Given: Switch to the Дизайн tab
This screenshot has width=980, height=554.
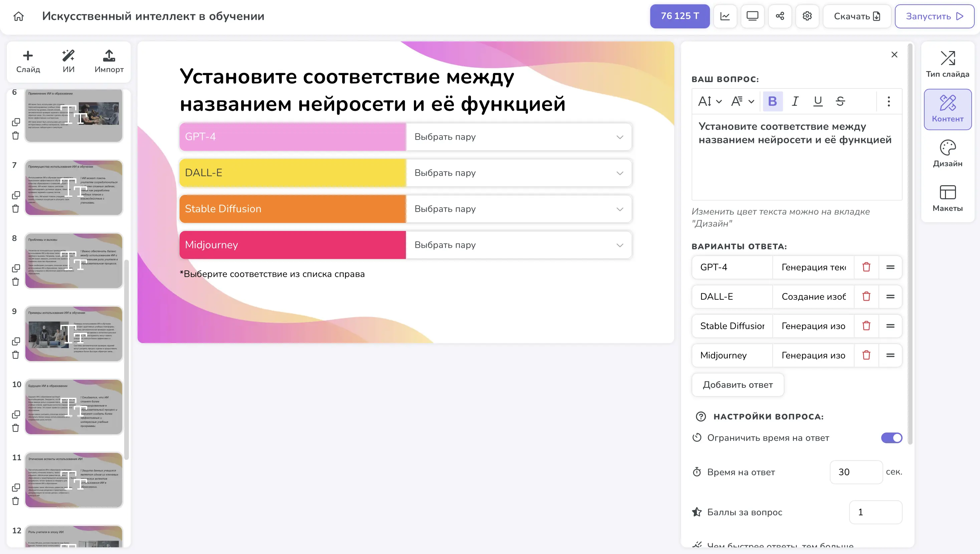Looking at the screenshot, I should pyautogui.click(x=947, y=154).
